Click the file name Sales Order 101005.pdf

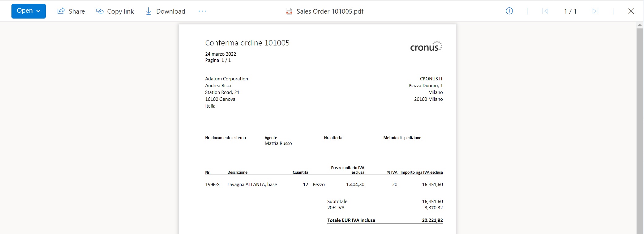pos(330,11)
